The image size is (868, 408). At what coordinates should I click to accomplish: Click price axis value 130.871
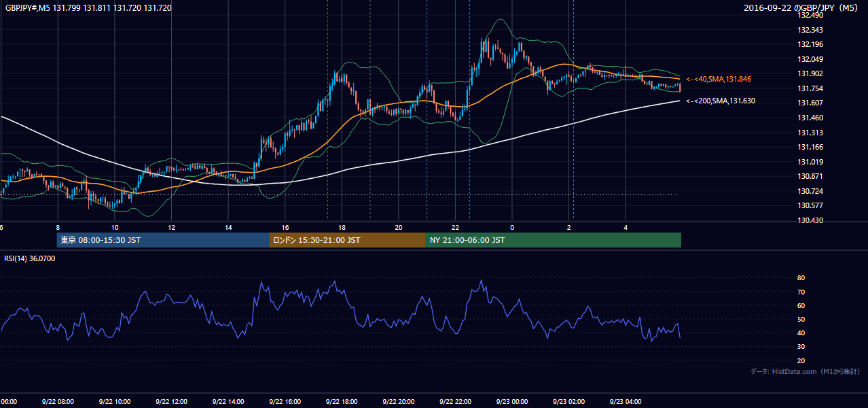(810, 177)
